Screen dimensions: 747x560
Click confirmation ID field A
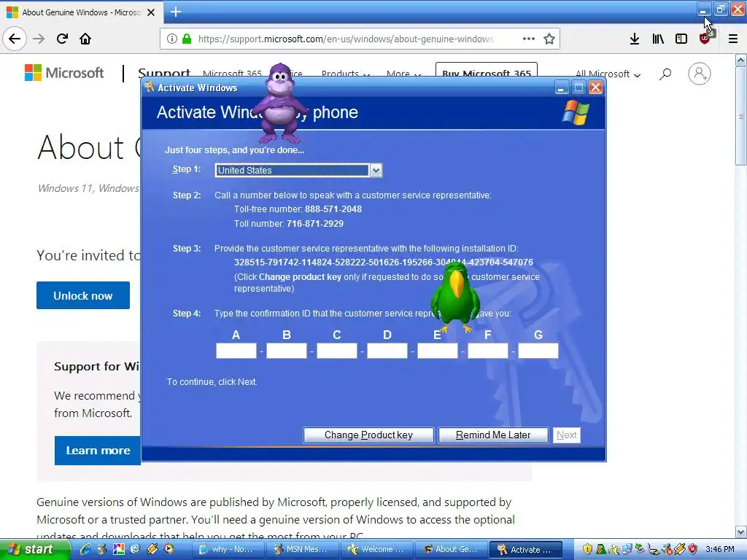(236, 351)
